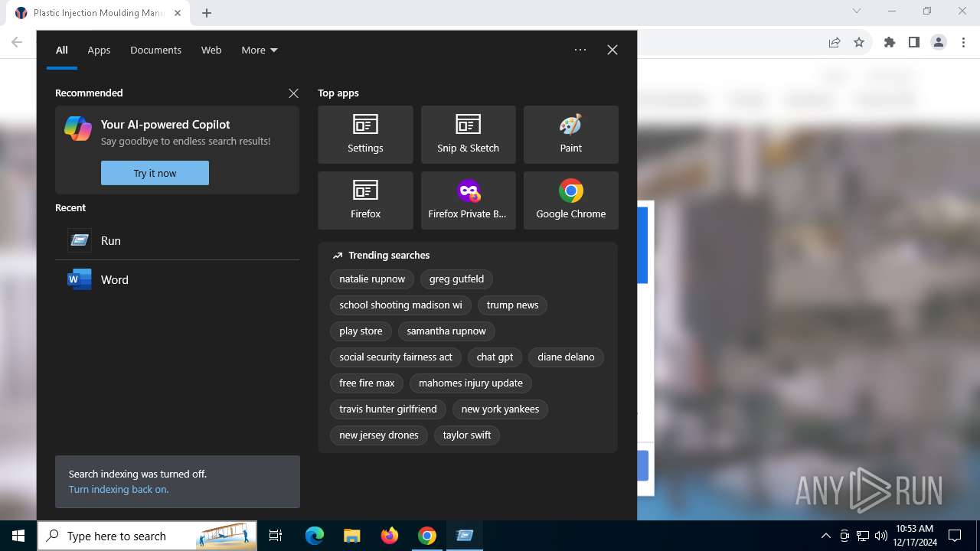Viewport: 980px width, 551px height.
Task: Switch to Web search tab
Action: click(x=211, y=50)
